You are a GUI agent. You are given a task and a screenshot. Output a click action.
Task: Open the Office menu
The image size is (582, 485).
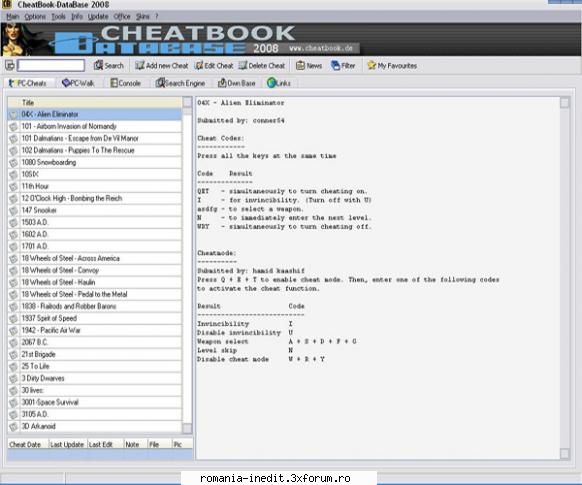pos(122,17)
